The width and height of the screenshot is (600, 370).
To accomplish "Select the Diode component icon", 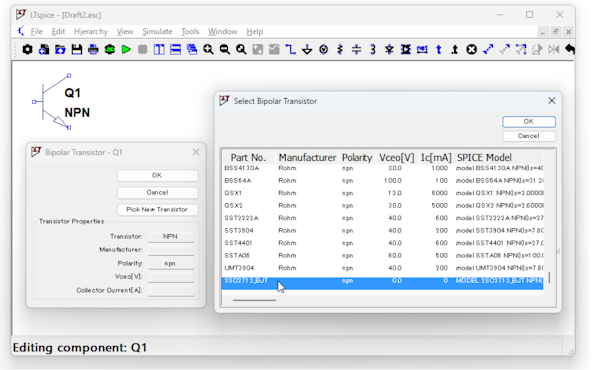I will point(389,49).
